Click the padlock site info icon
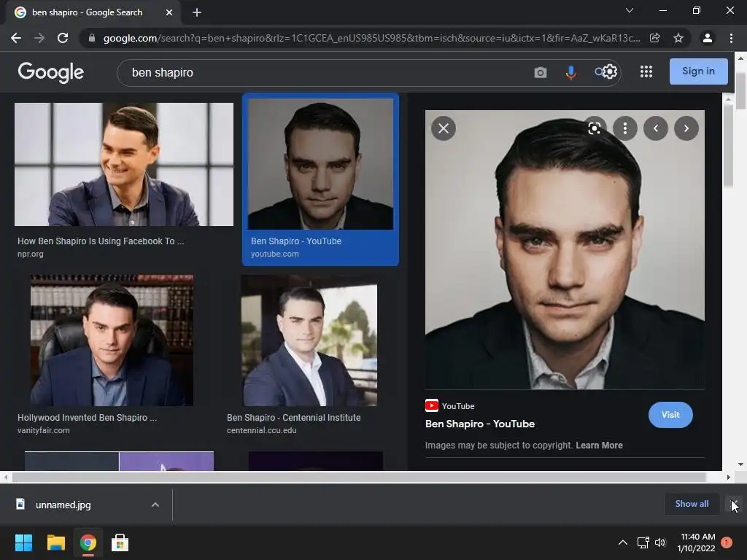 click(92, 38)
